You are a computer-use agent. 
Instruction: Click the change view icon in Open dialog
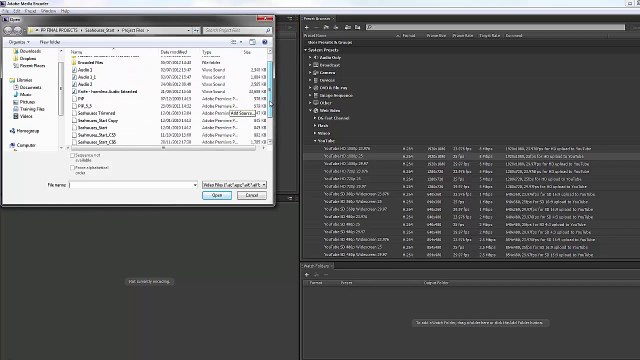pyautogui.click(x=233, y=42)
